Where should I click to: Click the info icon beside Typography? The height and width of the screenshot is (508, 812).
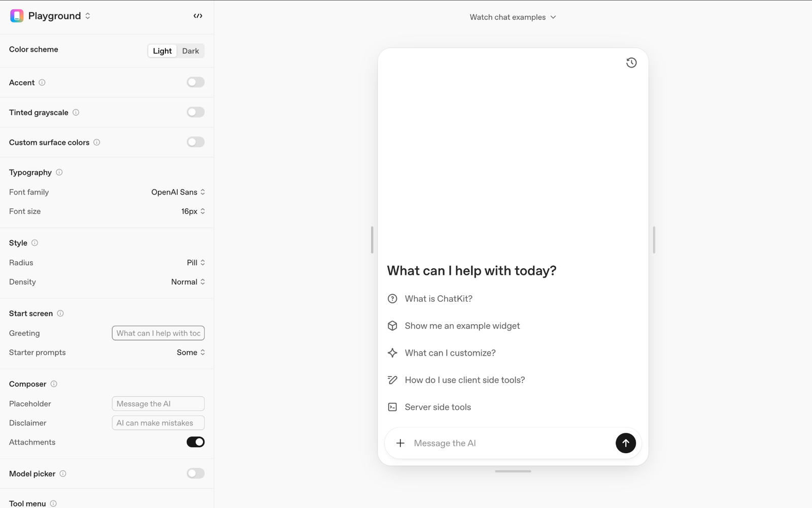point(59,172)
